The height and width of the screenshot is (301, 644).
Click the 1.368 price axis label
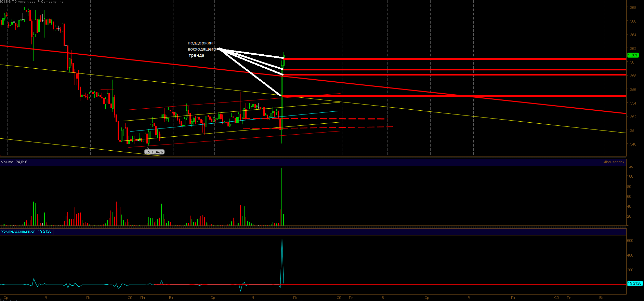tap(632, 8)
